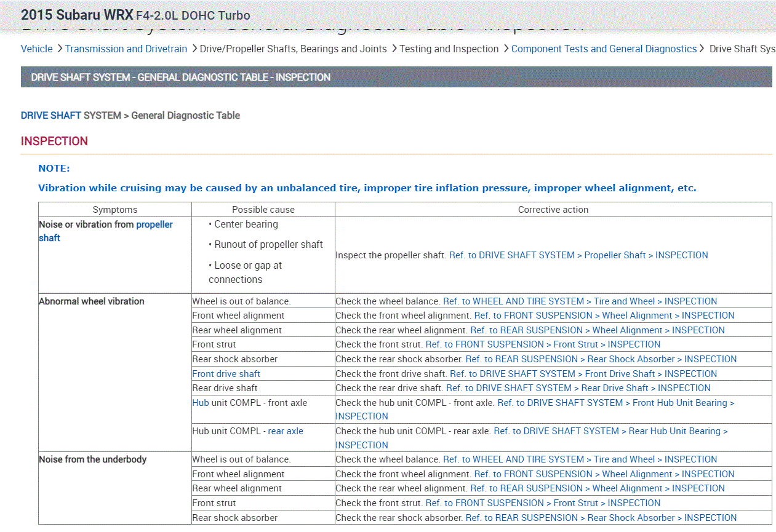Click the Front drive shaft cause link
Viewport: 776px width, 532px height.
pyautogui.click(x=226, y=373)
